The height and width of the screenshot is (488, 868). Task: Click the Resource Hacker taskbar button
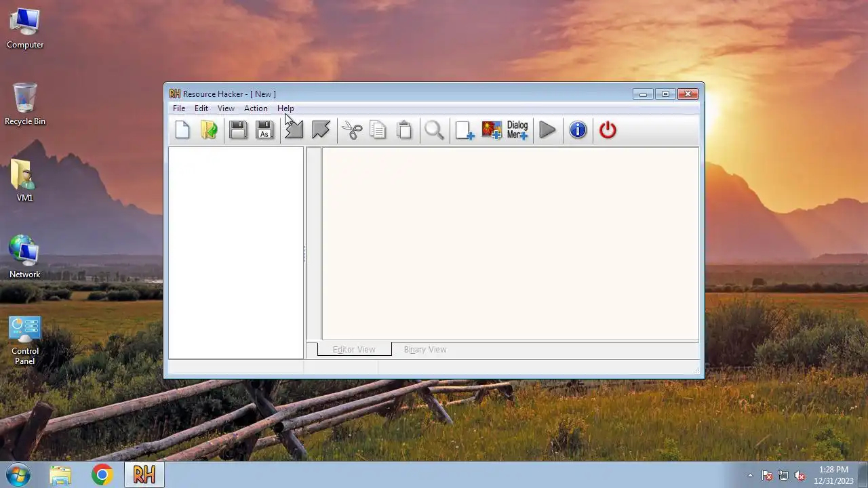144,475
